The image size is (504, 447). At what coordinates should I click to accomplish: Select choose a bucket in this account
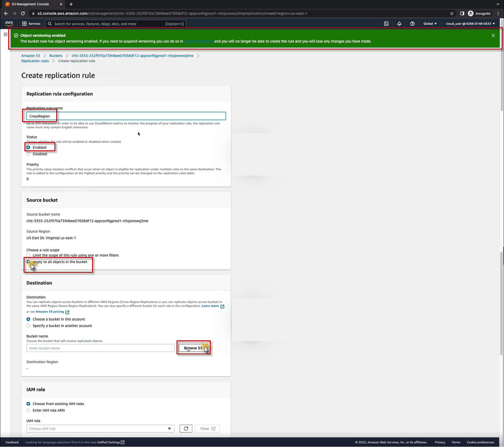coord(29,319)
